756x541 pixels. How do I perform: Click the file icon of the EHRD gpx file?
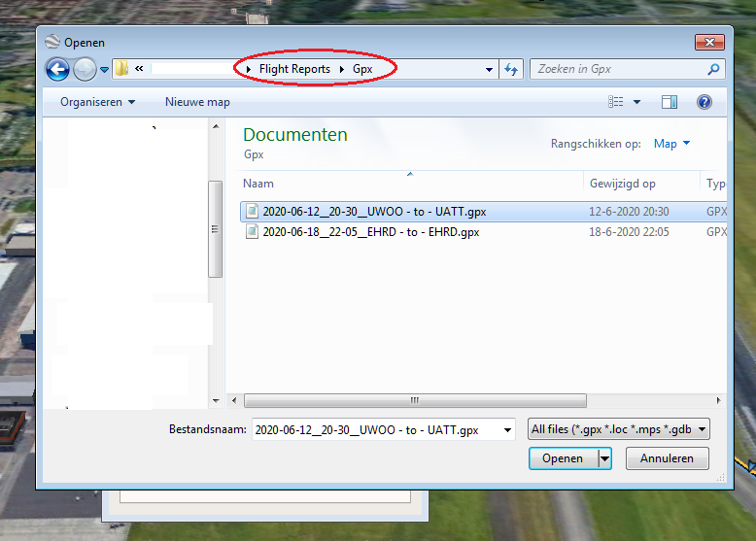click(x=252, y=232)
